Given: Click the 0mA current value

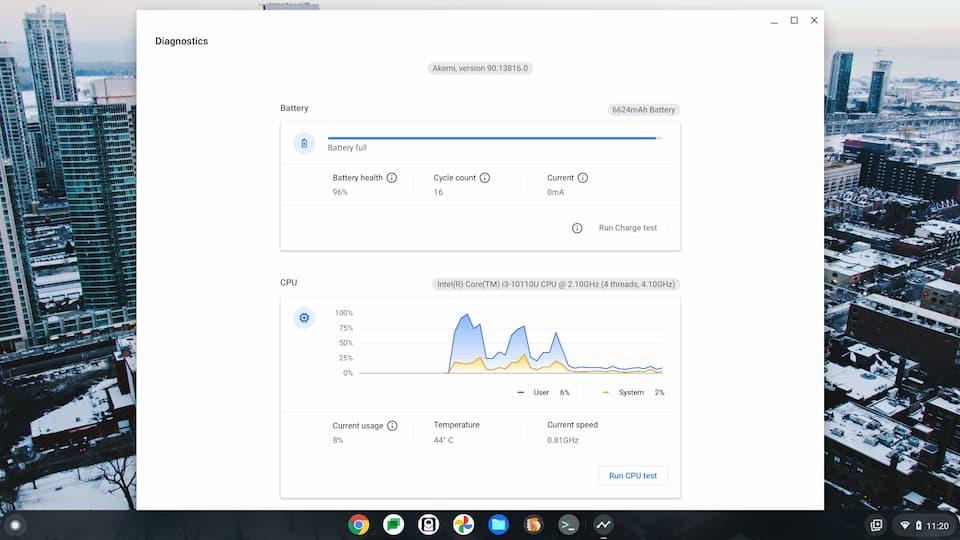Looking at the screenshot, I should tap(555, 192).
